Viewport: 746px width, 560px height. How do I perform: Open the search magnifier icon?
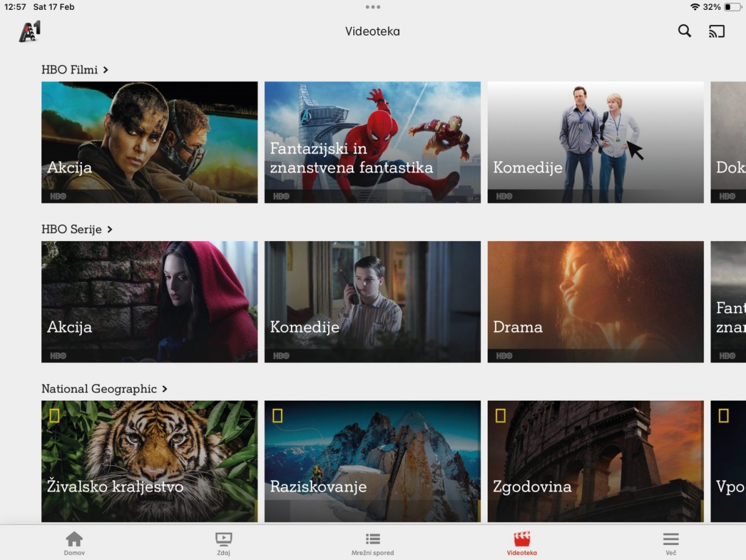point(684,31)
